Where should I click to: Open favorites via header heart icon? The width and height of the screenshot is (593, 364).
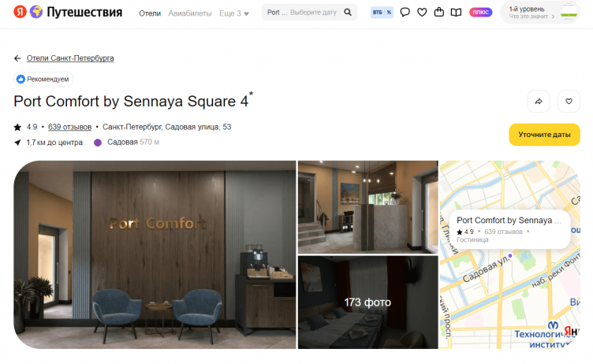click(x=422, y=13)
